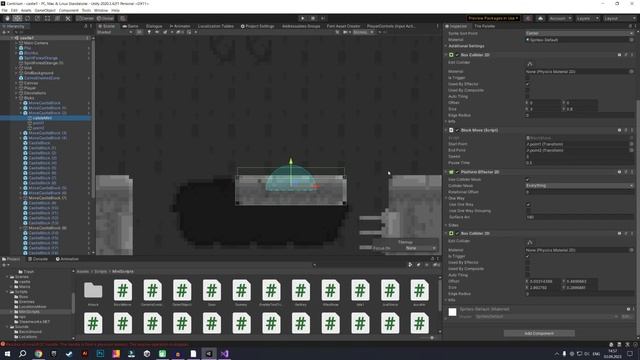Open the Layout dropdown
Screen dimensions: 640x360
coord(619,18)
